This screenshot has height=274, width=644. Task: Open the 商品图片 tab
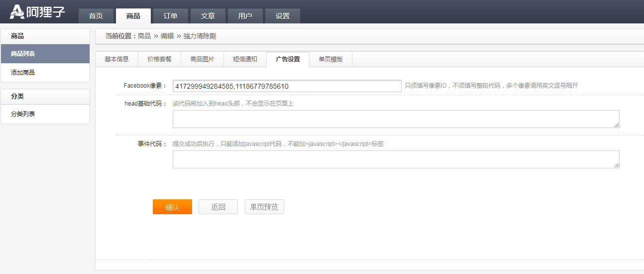pyautogui.click(x=202, y=59)
